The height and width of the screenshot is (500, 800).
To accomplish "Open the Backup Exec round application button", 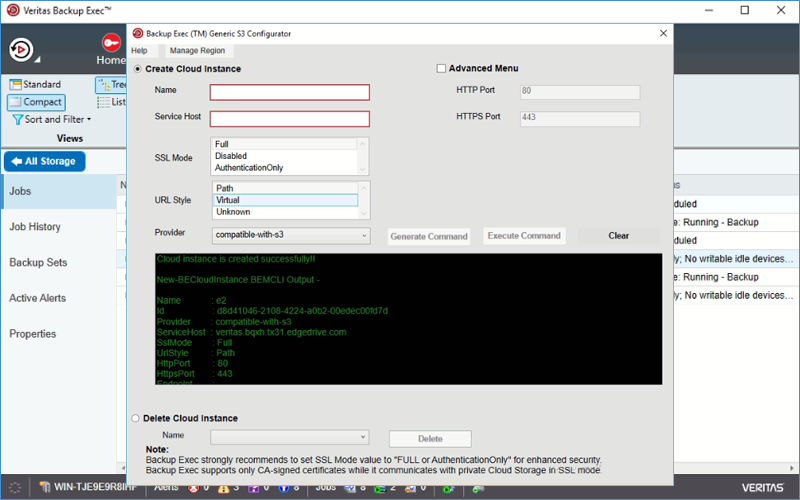I will click(x=21, y=50).
